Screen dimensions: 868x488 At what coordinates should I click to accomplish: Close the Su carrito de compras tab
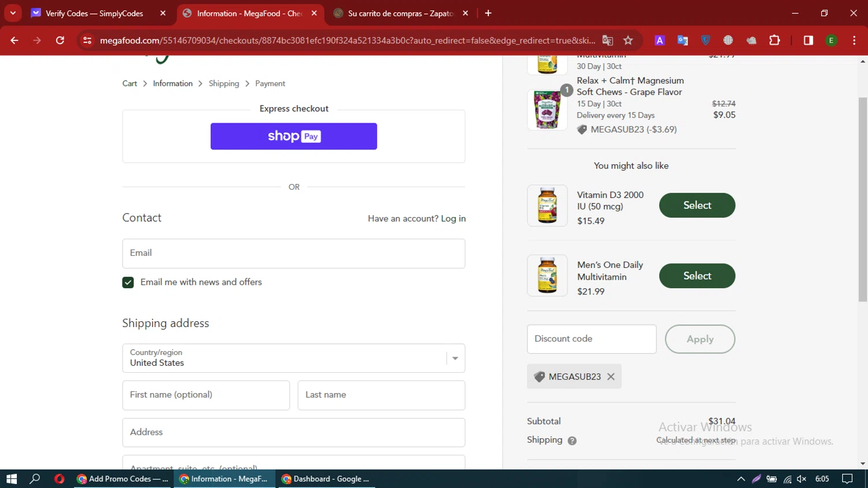point(465,13)
